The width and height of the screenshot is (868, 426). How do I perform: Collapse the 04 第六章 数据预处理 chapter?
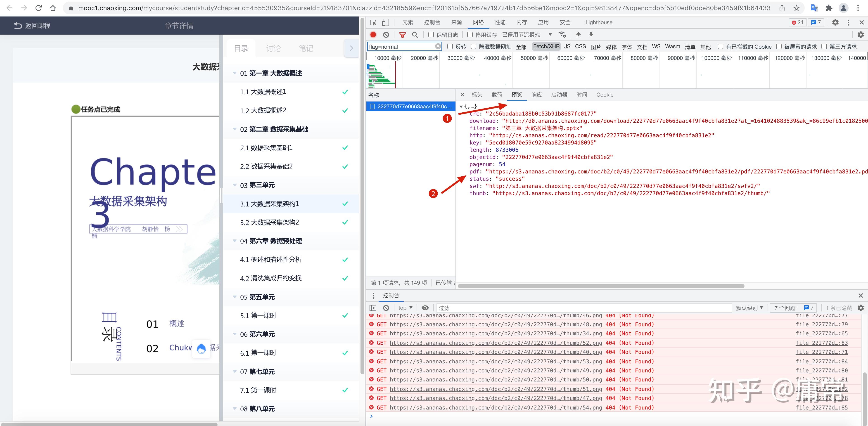(235, 241)
